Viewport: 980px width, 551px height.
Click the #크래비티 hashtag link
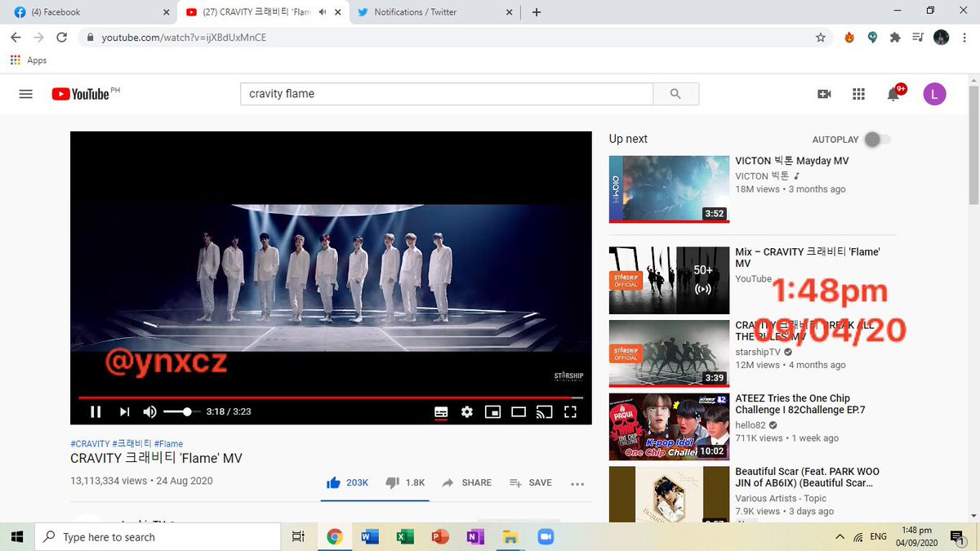(131, 444)
